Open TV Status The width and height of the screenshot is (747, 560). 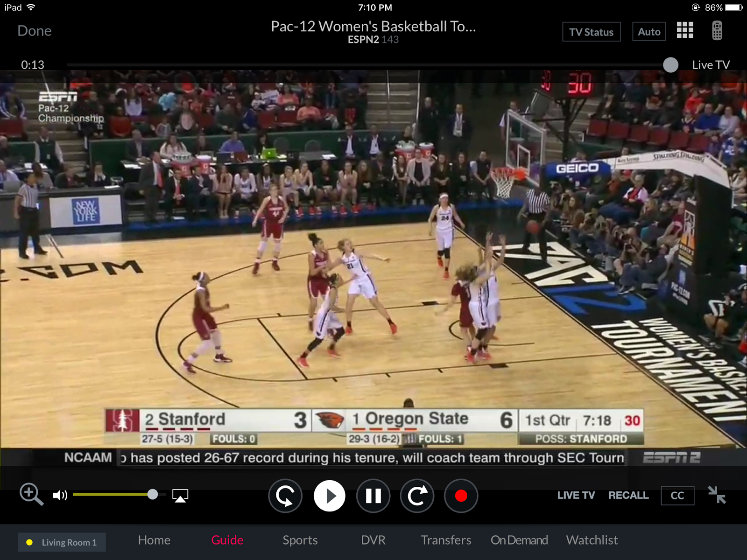click(x=591, y=32)
